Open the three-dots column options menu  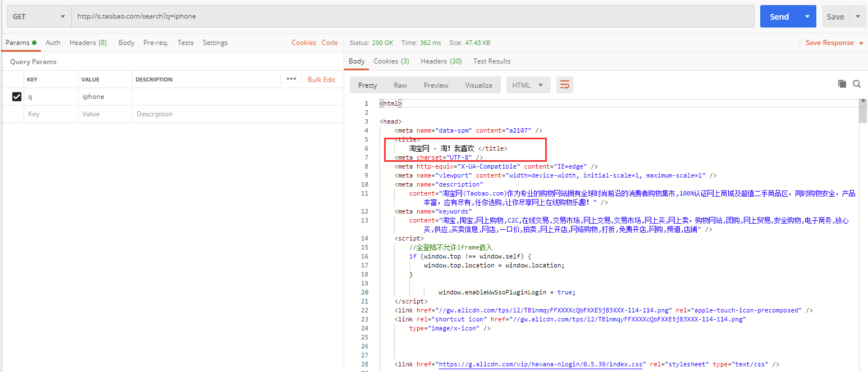(291, 79)
